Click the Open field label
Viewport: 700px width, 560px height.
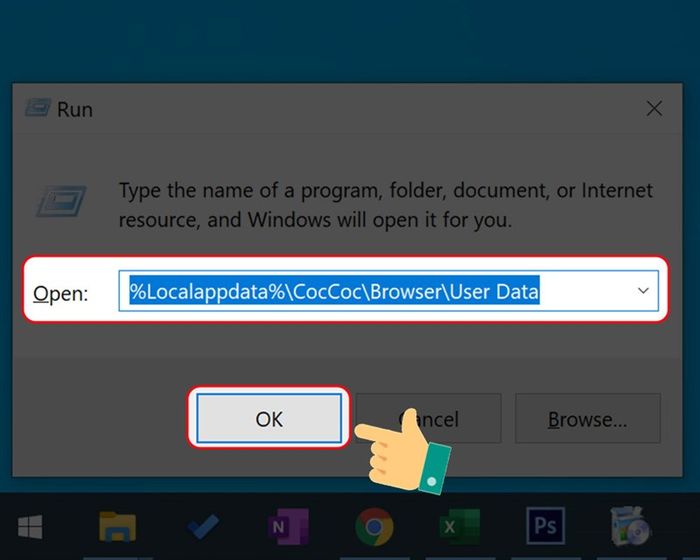[x=61, y=294]
